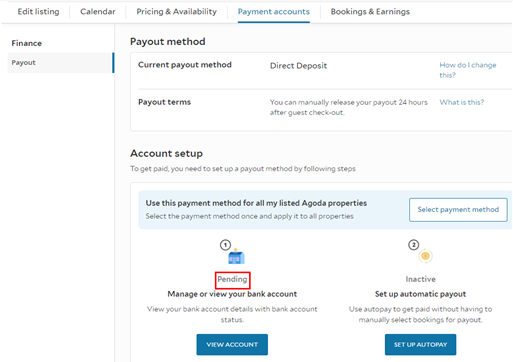Click Select payment method button
This screenshot has height=362, width=513.
pos(458,210)
